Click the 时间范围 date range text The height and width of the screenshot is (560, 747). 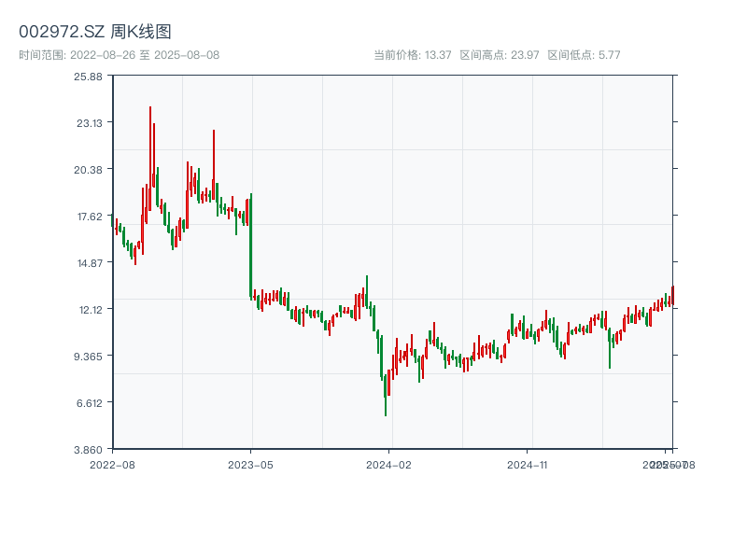tap(120, 55)
